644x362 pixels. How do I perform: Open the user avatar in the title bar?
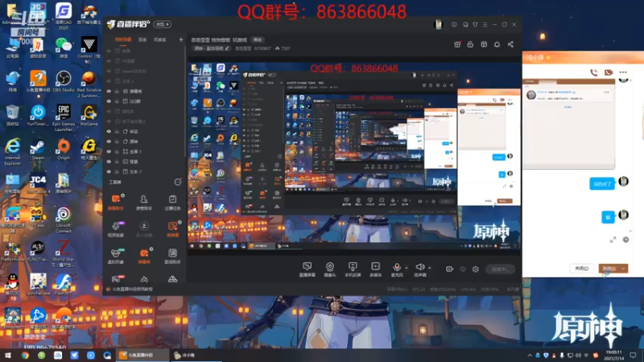438,24
